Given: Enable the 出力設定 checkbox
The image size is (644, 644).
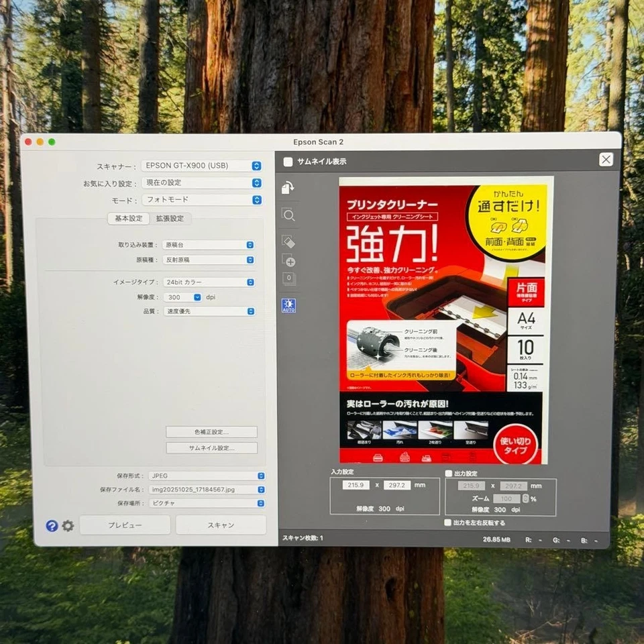Looking at the screenshot, I should click(449, 473).
